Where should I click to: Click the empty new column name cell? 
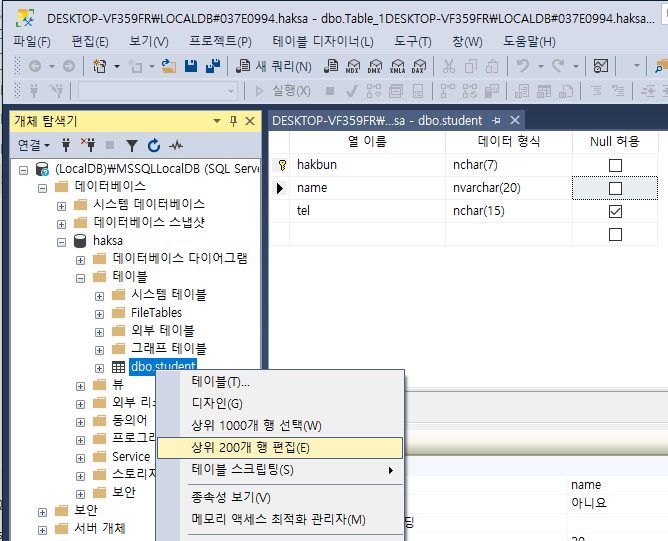(x=367, y=234)
